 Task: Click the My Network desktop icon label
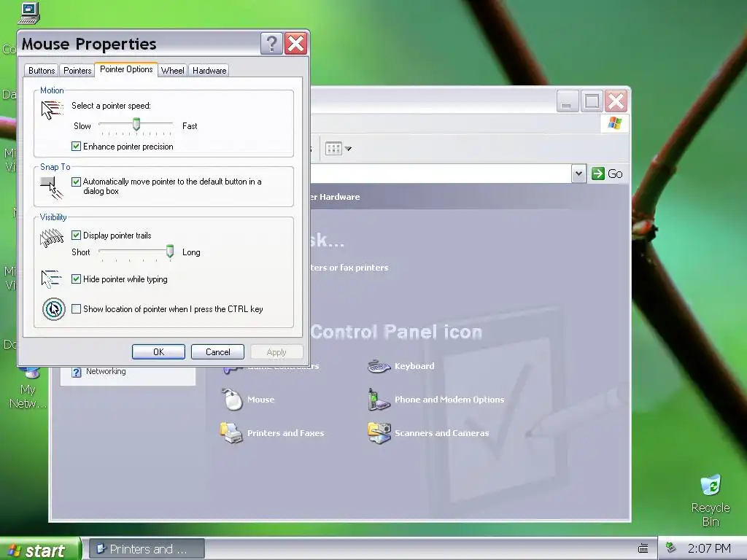(x=28, y=397)
